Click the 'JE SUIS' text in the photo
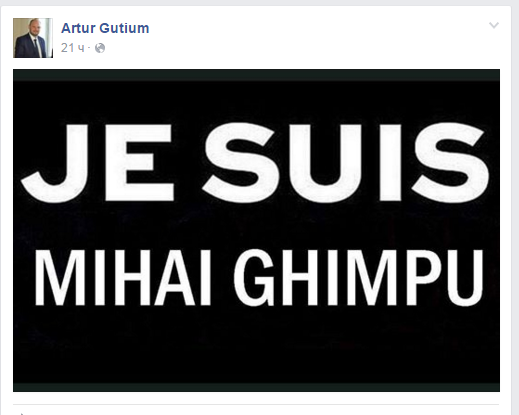The width and height of the screenshot is (519, 415). 255,162
